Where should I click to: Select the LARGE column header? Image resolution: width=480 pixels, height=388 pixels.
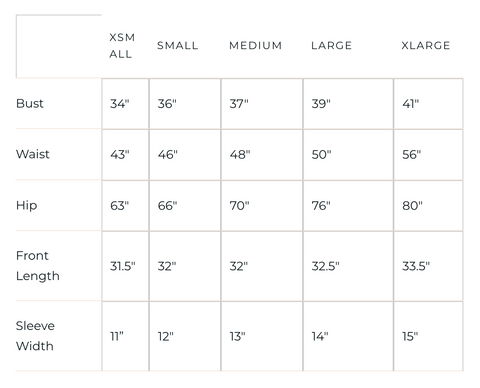pos(331,45)
